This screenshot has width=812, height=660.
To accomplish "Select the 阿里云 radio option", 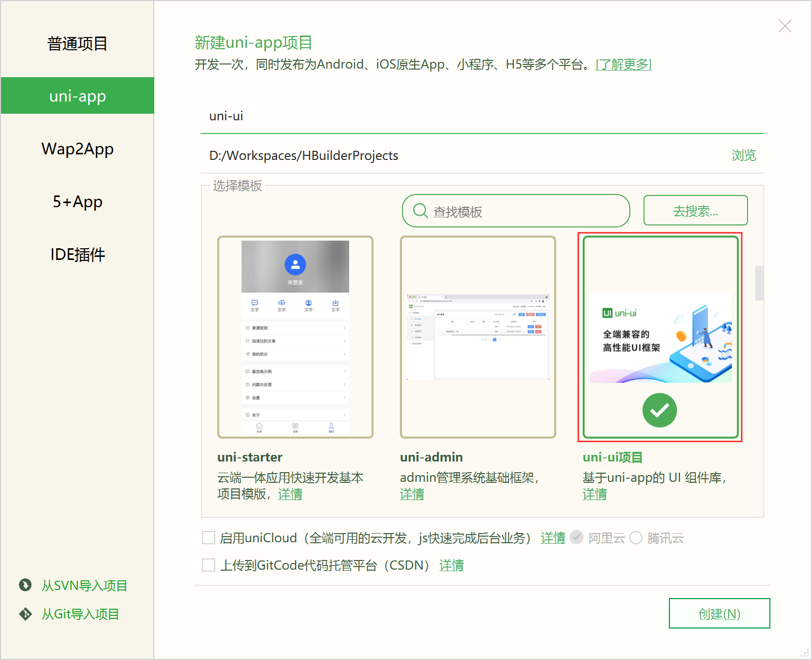I will coord(577,538).
